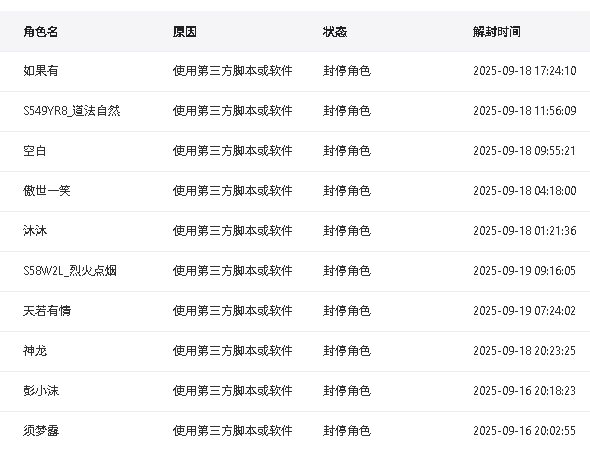Click the 原因 column header
Screen dimensions: 590x451
pyautogui.click(x=185, y=32)
